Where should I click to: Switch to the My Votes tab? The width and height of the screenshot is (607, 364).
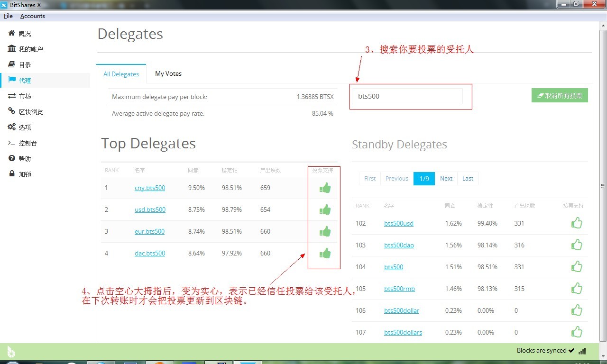point(168,73)
